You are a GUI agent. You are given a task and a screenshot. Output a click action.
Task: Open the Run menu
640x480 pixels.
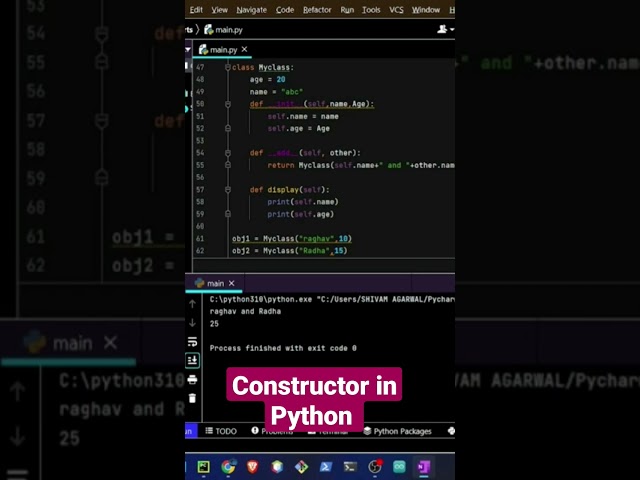(347, 10)
